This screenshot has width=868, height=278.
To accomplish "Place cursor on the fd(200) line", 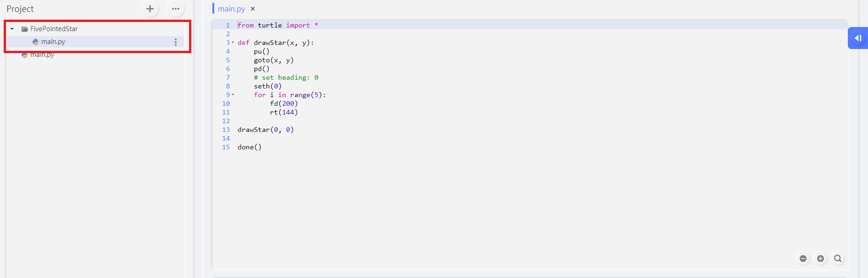I will pos(284,104).
